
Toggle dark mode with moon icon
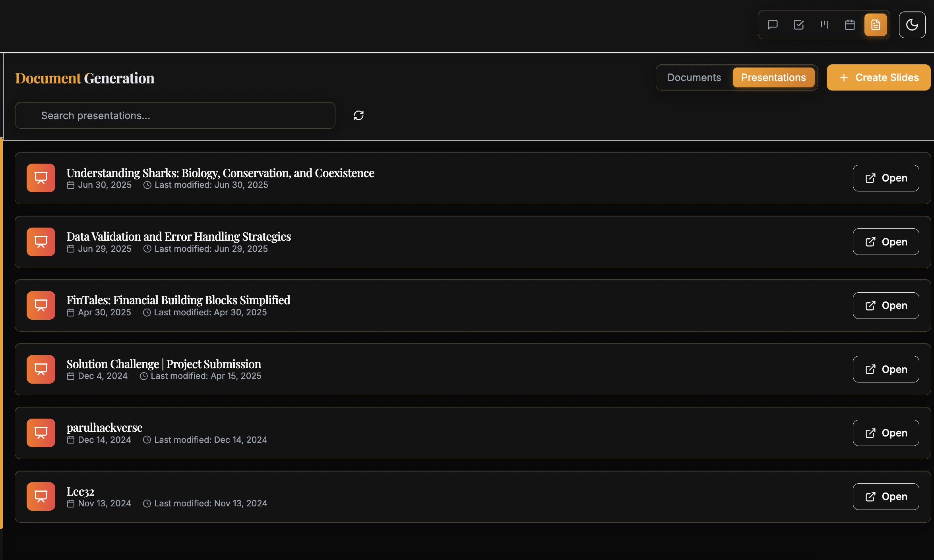[912, 25]
